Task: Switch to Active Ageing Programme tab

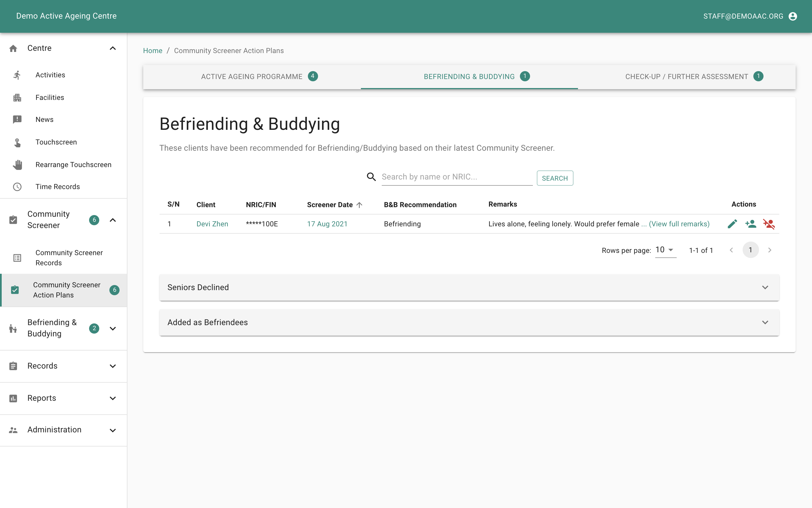Action: pos(252,77)
